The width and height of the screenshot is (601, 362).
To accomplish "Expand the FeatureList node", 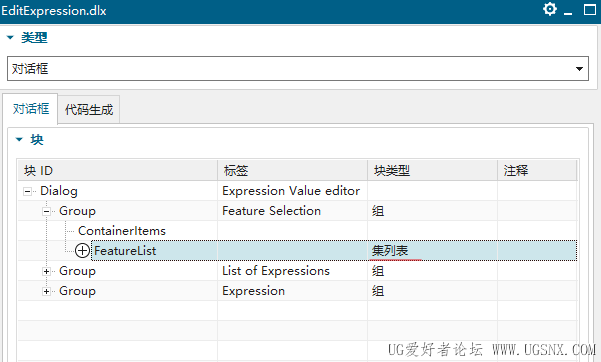I will point(82,251).
